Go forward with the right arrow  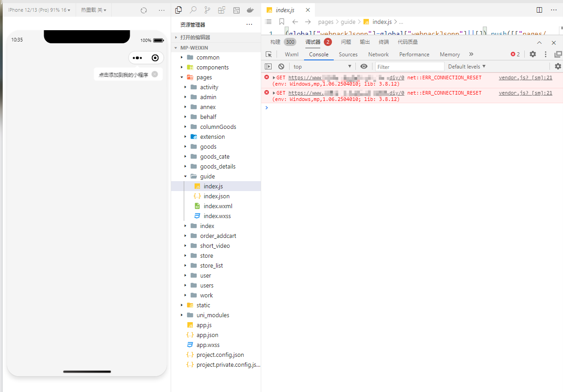click(308, 22)
